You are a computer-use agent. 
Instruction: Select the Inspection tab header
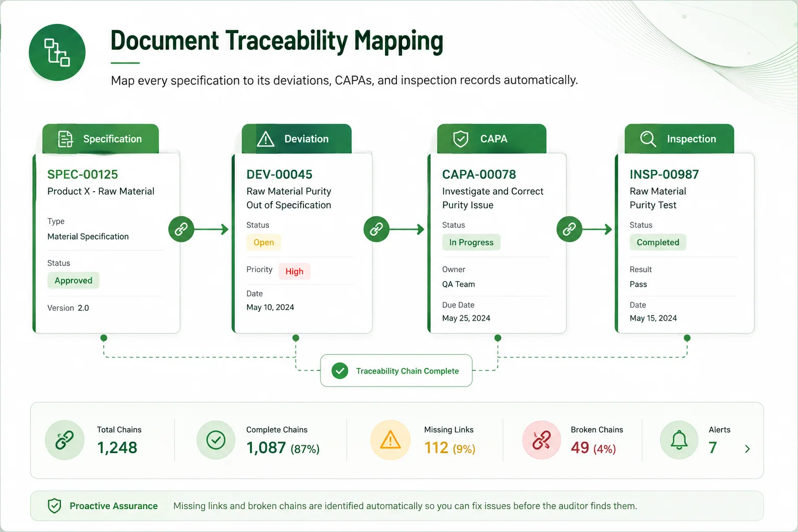(679, 139)
